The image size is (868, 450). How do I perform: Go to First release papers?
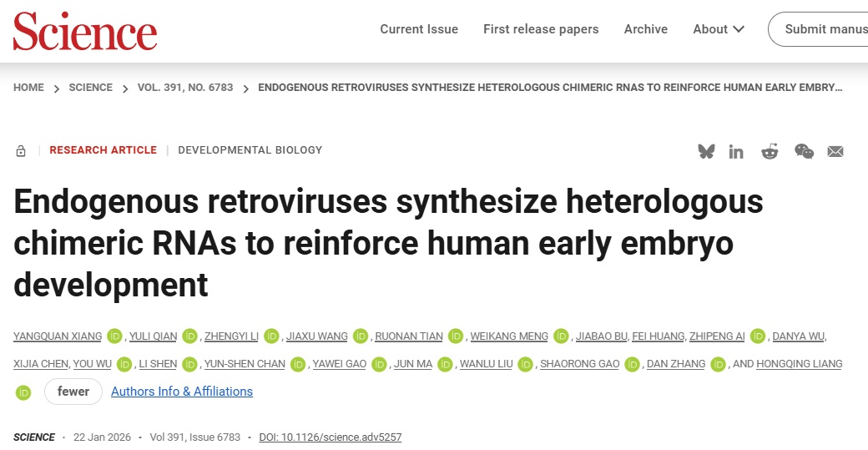tap(541, 29)
